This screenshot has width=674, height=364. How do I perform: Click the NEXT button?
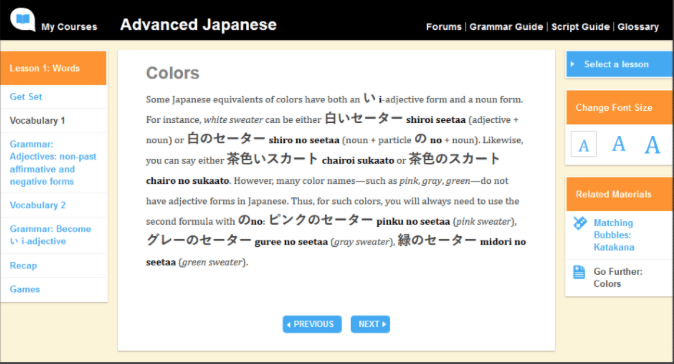click(370, 324)
